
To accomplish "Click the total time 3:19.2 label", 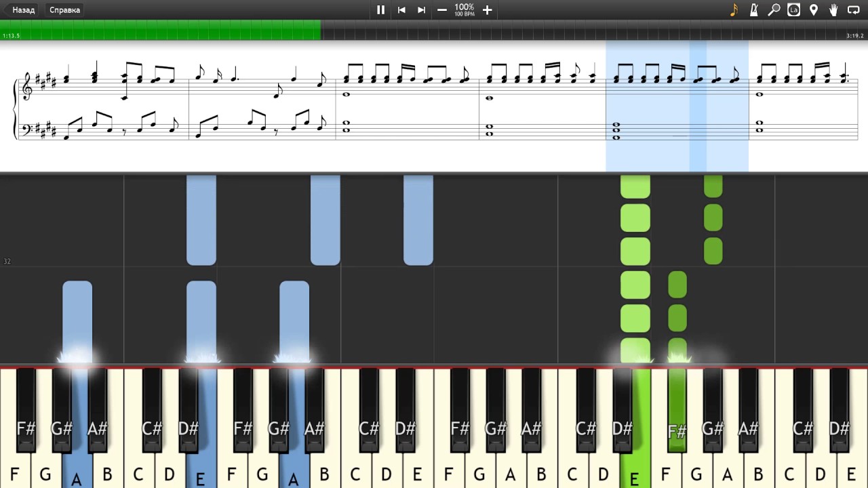I will pyautogui.click(x=855, y=35).
